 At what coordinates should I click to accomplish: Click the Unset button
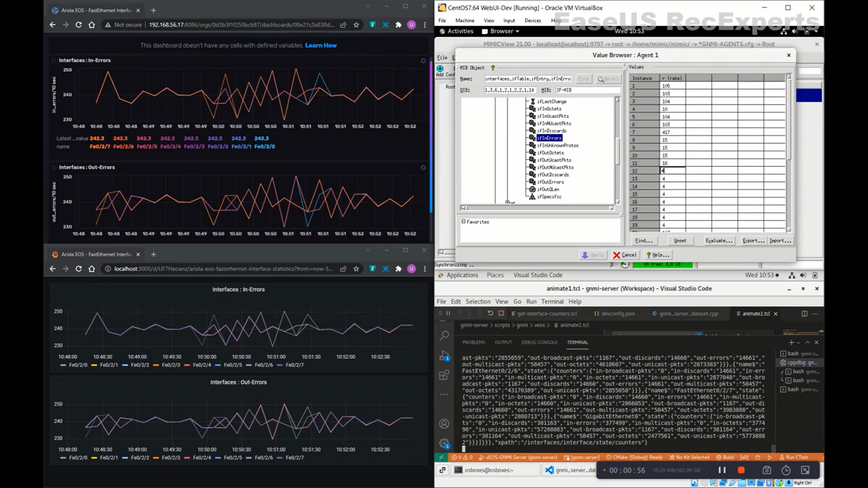(x=680, y=241)
